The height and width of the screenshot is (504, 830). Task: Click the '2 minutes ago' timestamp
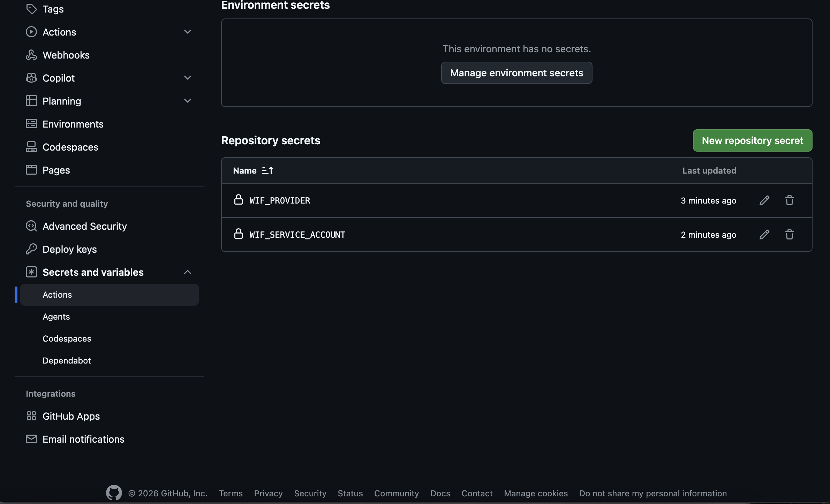click(709, 235)
